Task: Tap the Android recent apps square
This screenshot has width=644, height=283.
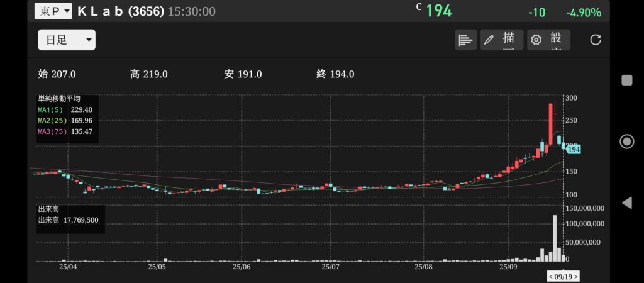Action: pyautogui.click(x=626, y=80)
